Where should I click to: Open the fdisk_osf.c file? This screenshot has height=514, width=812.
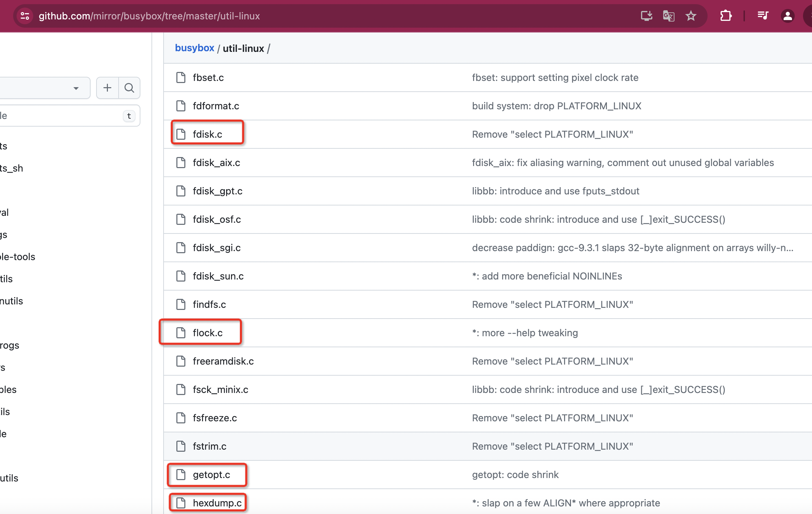click(x=217, y=219)
